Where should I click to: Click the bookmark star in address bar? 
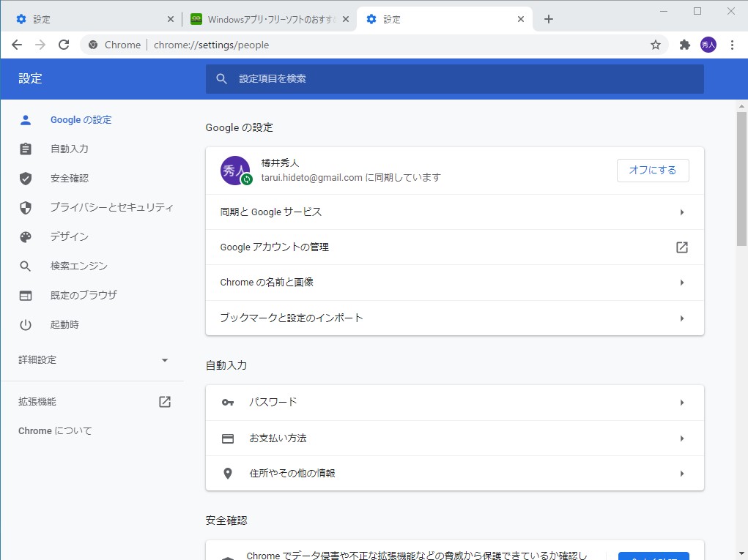[654, 45]
